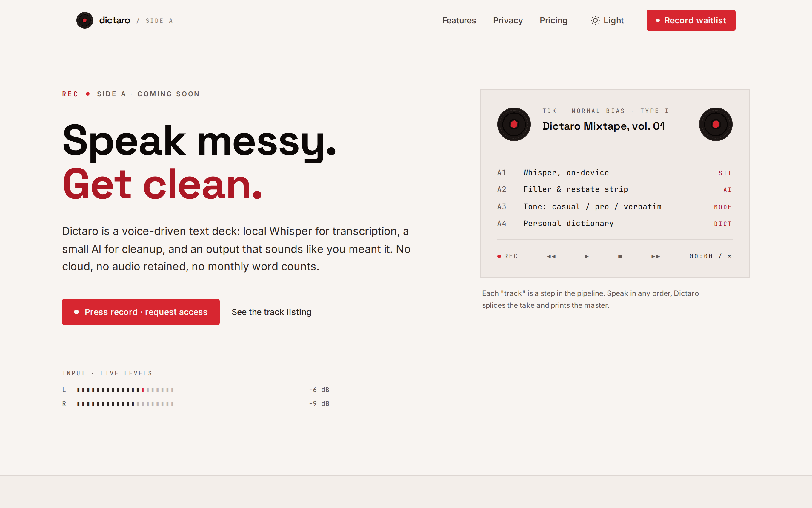Follow the See the track listing link
812x508 pixels.
pos(271,312)
